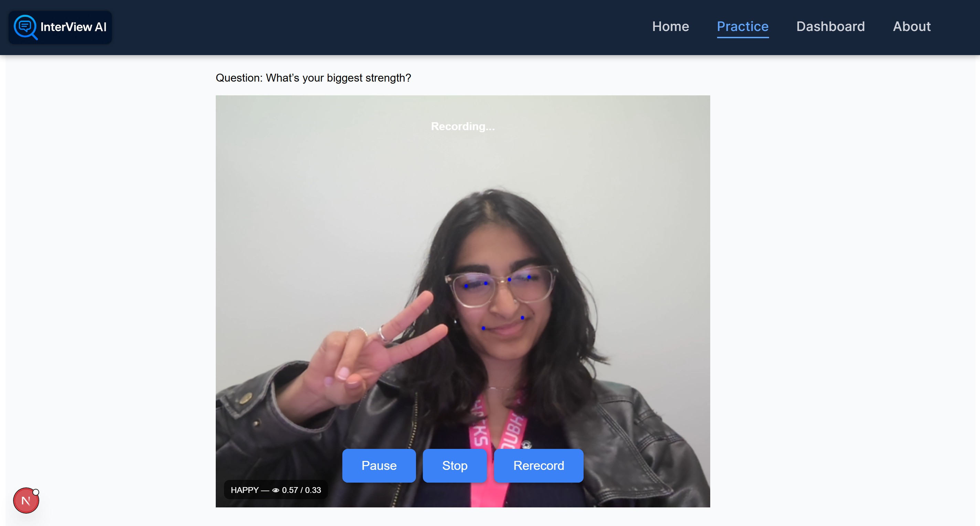980x526 pixels.
Task: Click the small white dot on the N badge
Action: coord(36,492)
